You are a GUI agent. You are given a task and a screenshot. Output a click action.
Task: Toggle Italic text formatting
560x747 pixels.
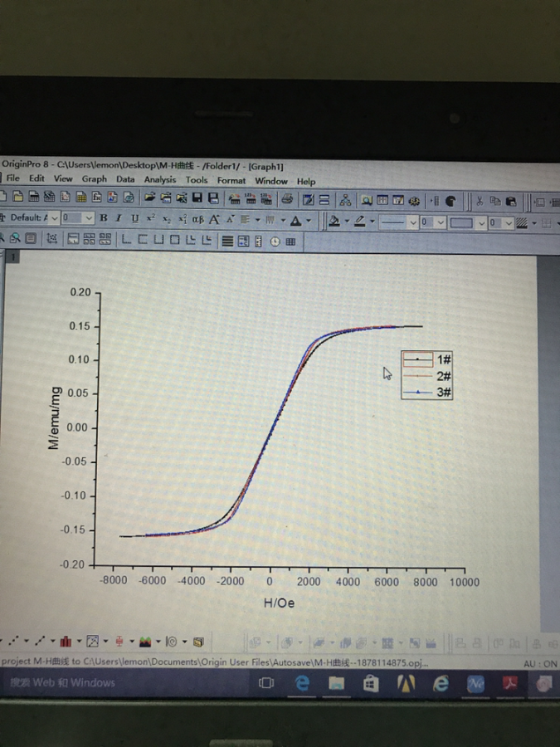[119, 218]
